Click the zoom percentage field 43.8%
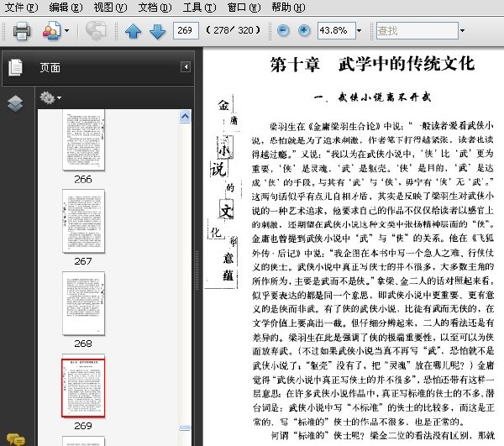 point(336,30)
